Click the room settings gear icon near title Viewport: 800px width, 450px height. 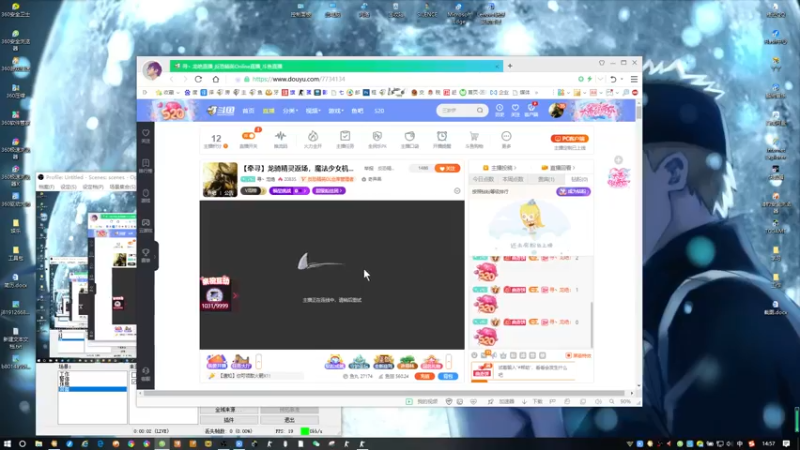coord(457,191)
